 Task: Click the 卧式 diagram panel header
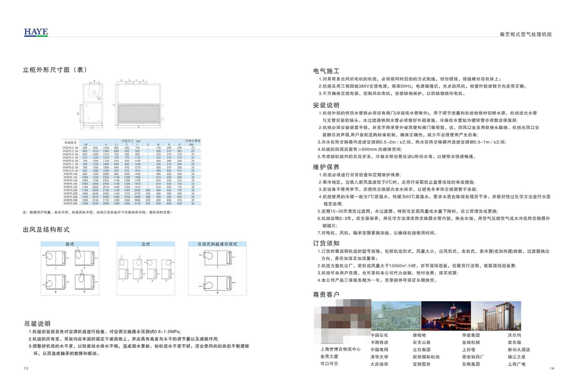tap(70, 244)
